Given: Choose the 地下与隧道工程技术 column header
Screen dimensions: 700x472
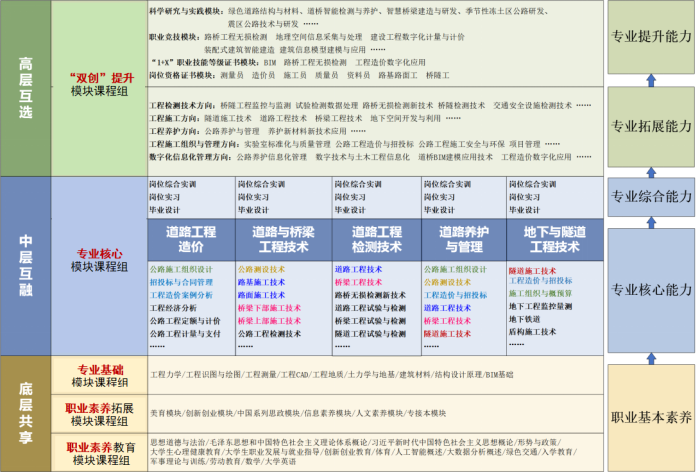Looking at the screenshot, I should tap(554, 239).
